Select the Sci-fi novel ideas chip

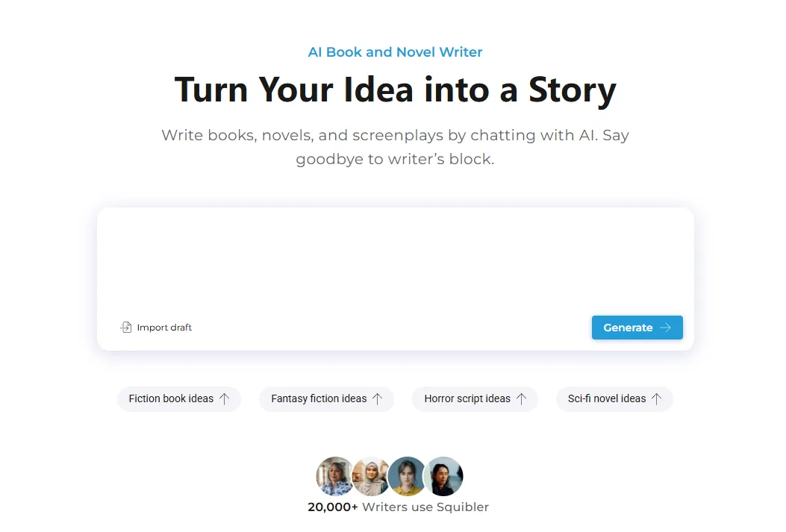[x=607, y=398]
